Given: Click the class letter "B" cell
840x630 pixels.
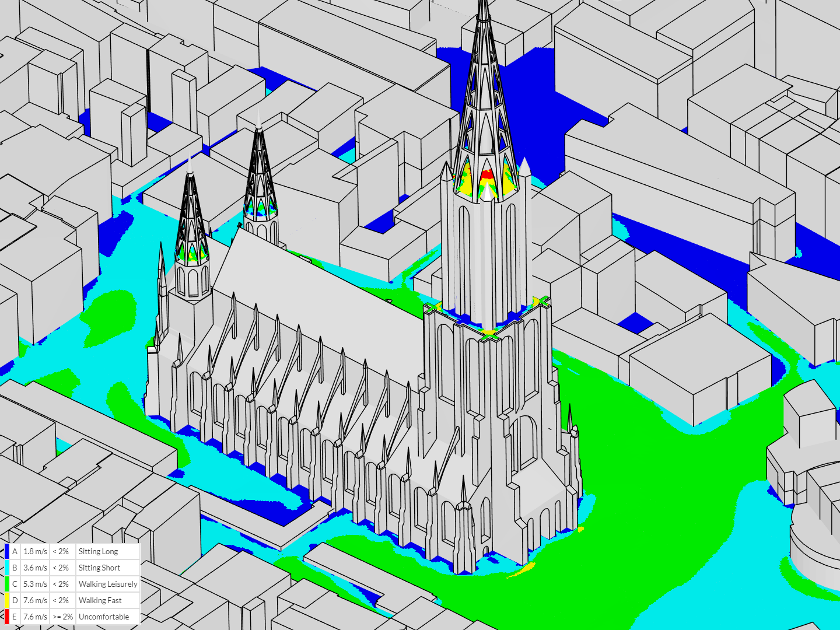Looking at the screenshot, I should tap(15, 568).
